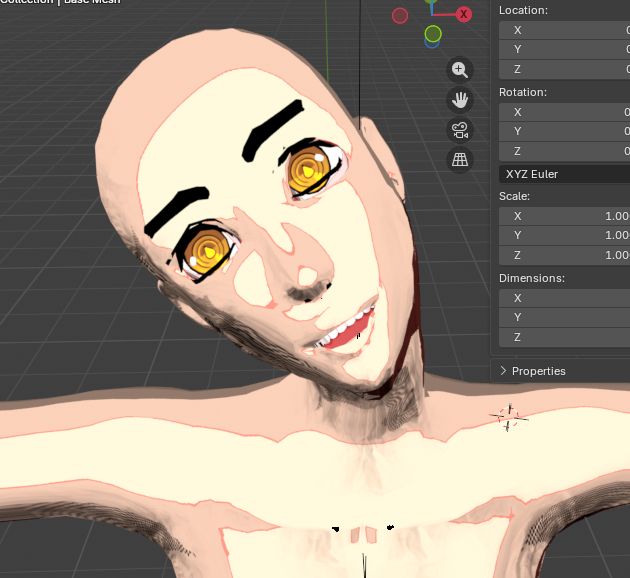Click the Location Y field

(565, 49)
